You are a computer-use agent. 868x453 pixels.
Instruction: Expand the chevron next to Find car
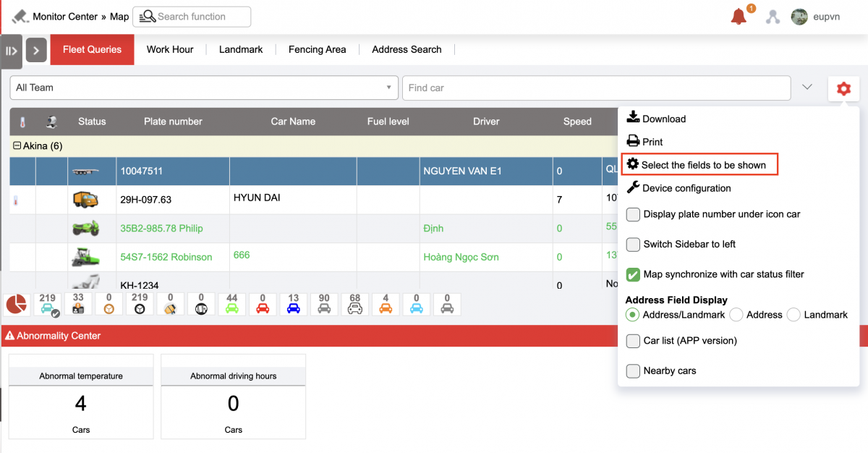coord(807,88)
